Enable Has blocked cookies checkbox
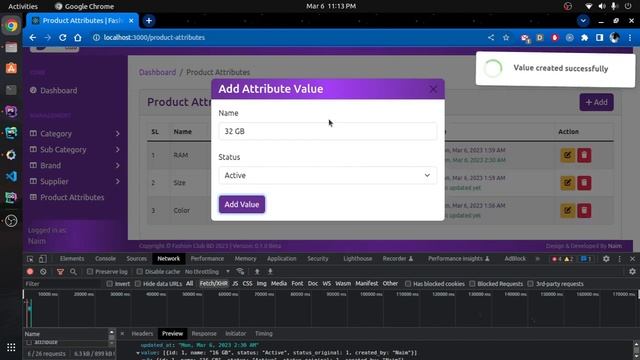The width and height of the screenshot is (640, 360). [x=408, y=284]
